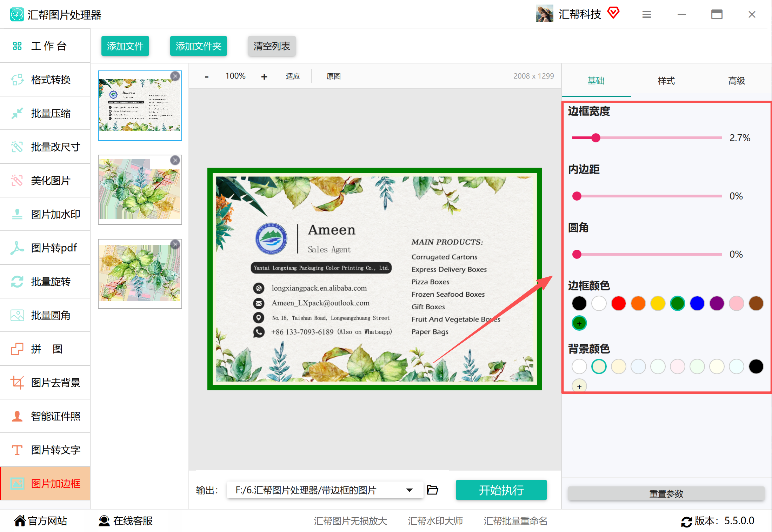
Task: Adjust the 边框宽度 border width slider
Action: tap(647, 138)
